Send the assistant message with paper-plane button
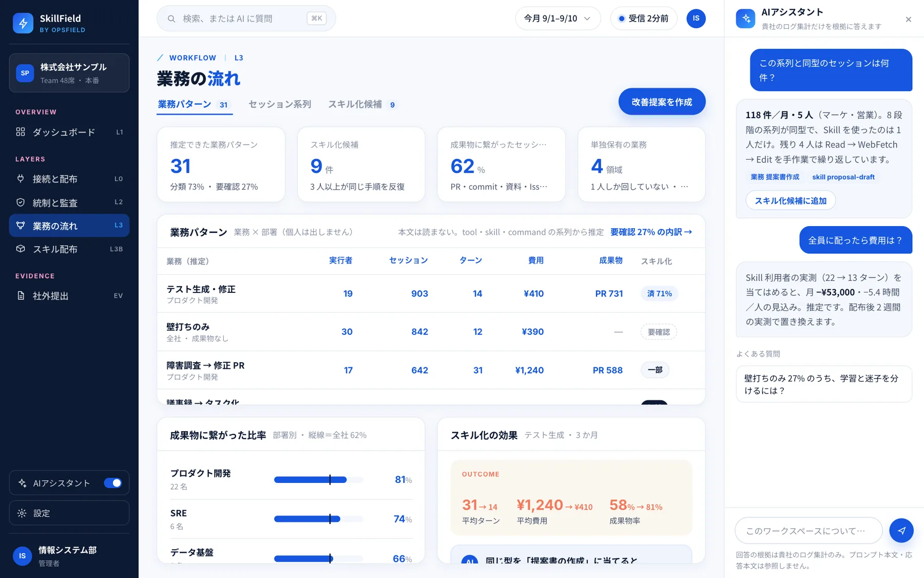 tap(901, 530)
